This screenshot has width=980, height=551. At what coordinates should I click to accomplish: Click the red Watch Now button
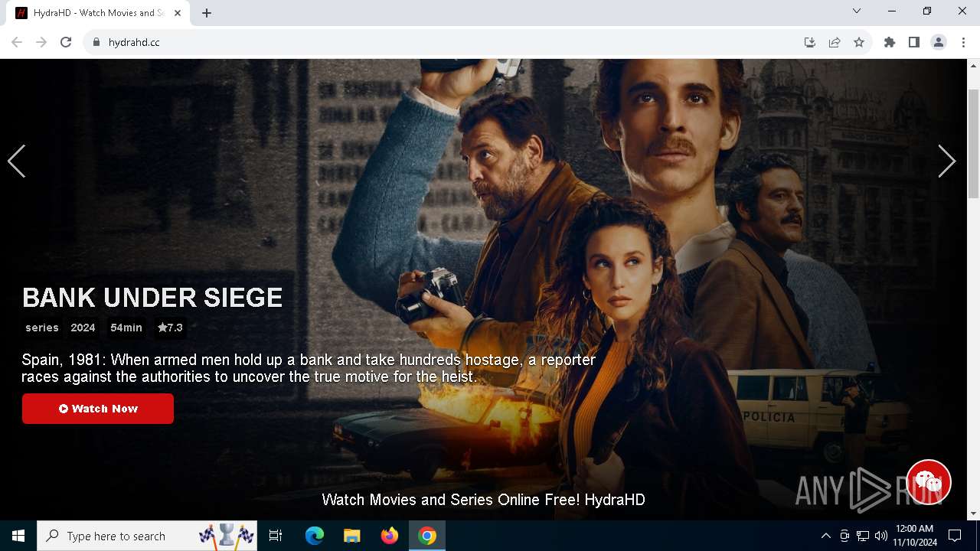(98, 409)
